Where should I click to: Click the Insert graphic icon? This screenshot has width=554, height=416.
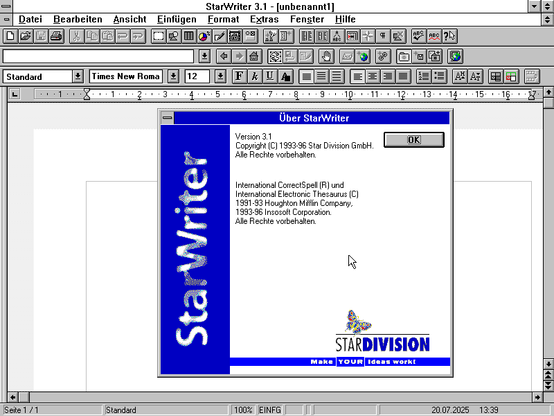click(173, 36)
